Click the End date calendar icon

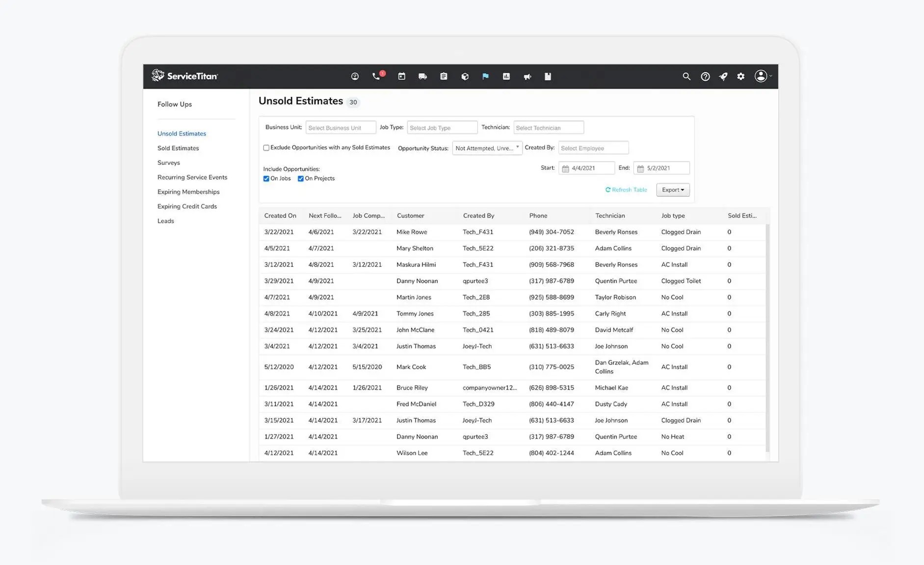pos(640,168)
